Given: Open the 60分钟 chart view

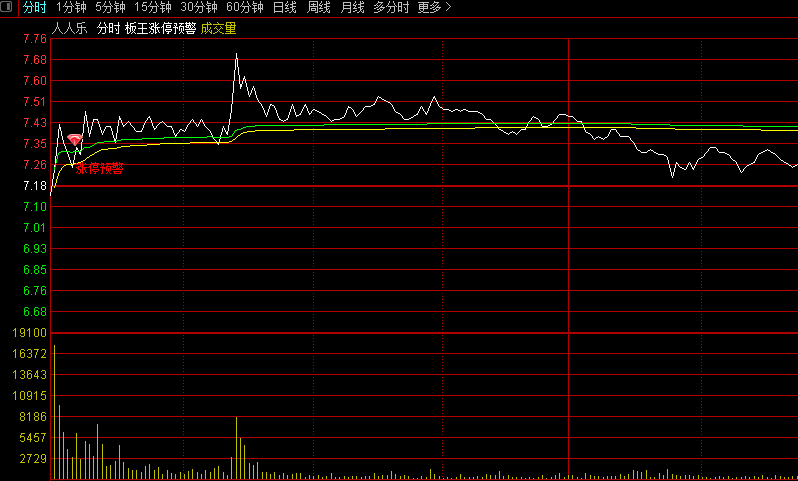Looking at the screenshot, I should coord(245,7).
